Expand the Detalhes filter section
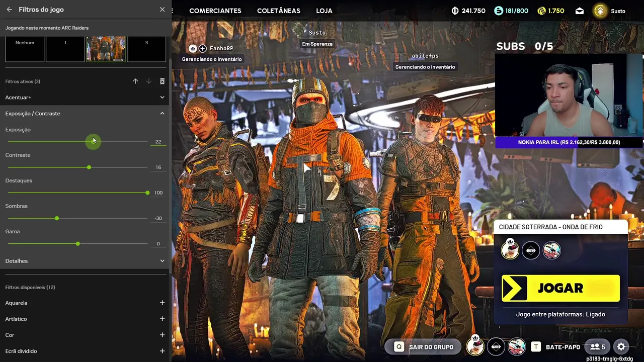 (x=162, y=261)
